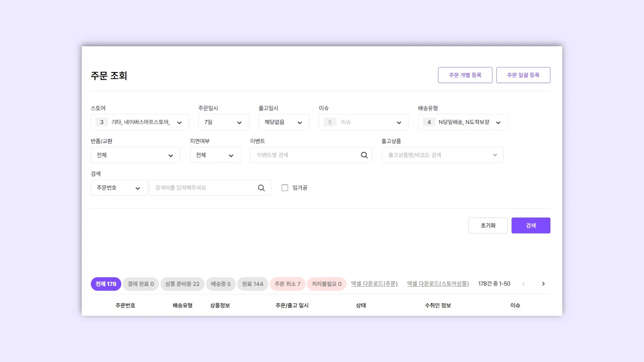Select the 상품 준비중 22 status tab
This screenshot has height=362, width=644.
182,284
